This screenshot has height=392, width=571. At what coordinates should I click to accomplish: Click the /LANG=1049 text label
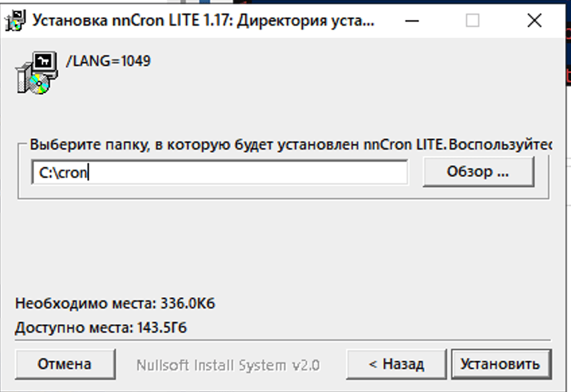tap(108, 61)
